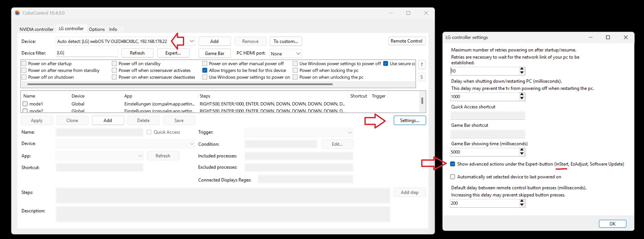Viewport: 644px width, 239px height.
Task: Click the Device filter text field
Action: (87, 53)
